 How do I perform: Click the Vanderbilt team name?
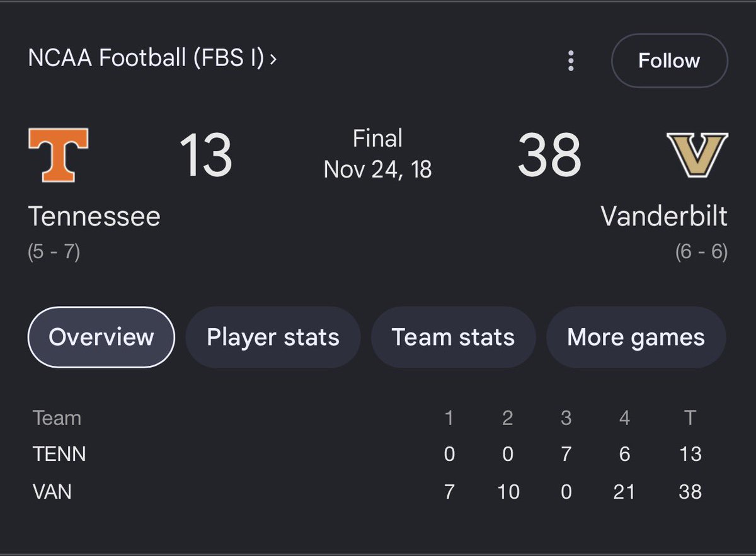click(664, 216)
